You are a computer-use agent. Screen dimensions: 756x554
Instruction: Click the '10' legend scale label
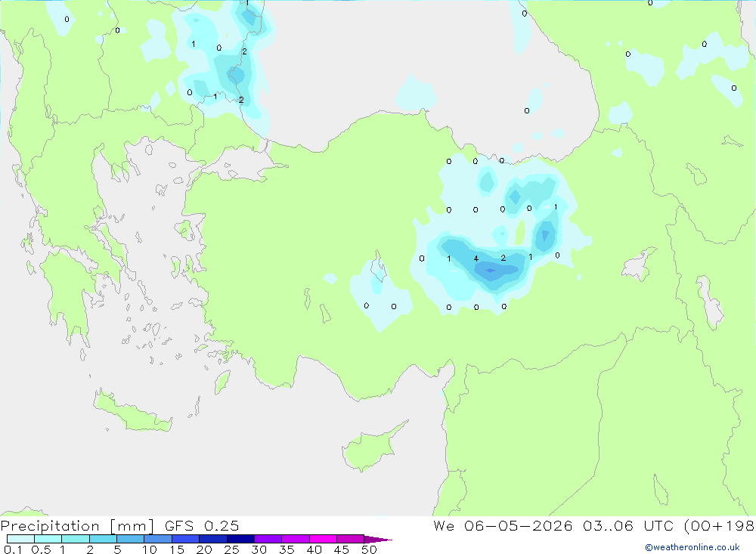(149, 549)
